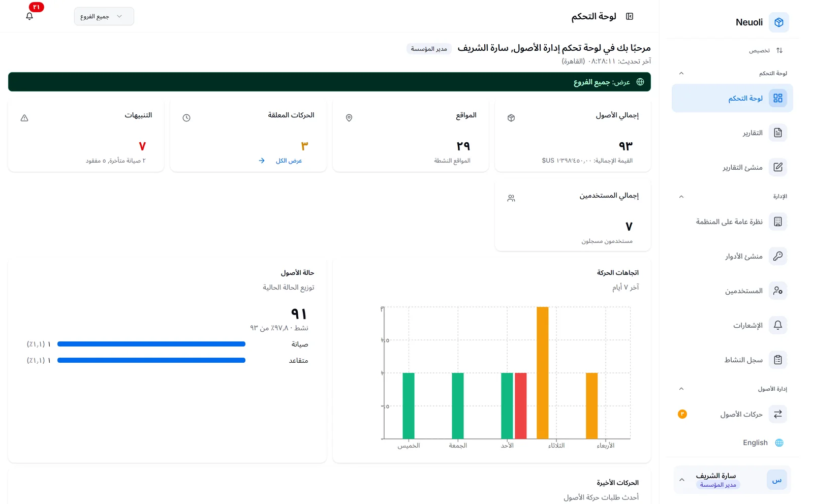Click the تخصيص customize label

pyautogui.click(x=759, y=50)
